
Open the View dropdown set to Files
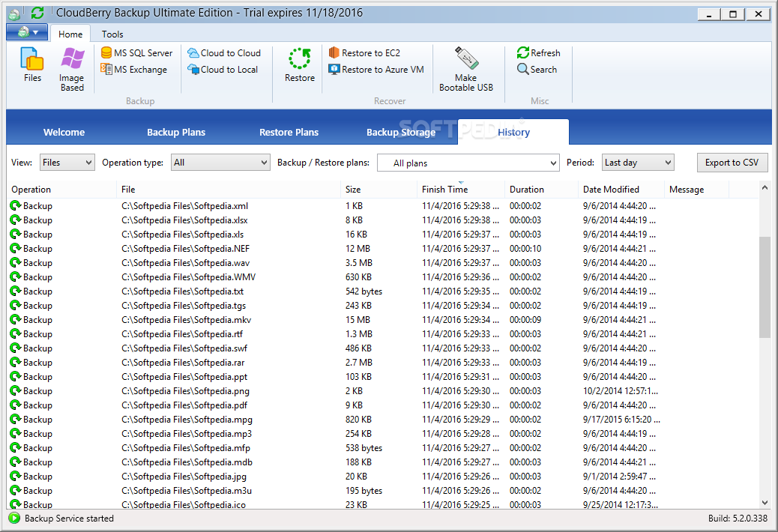[67, 162]
